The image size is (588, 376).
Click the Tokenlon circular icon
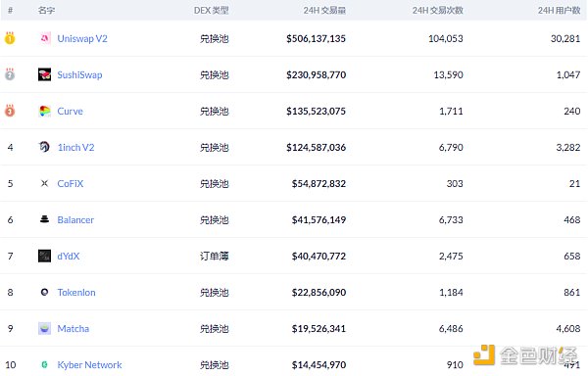click(x=45, y=292)
